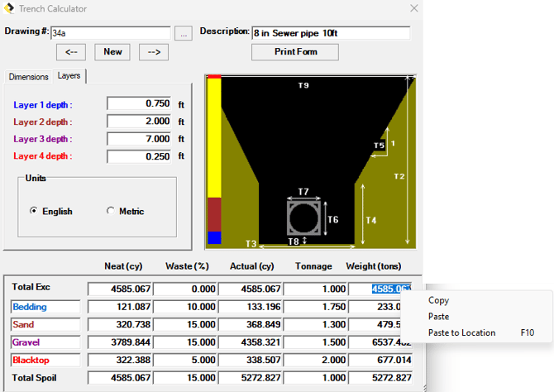Click the T3 label at trench bottom

click(251, 244)
